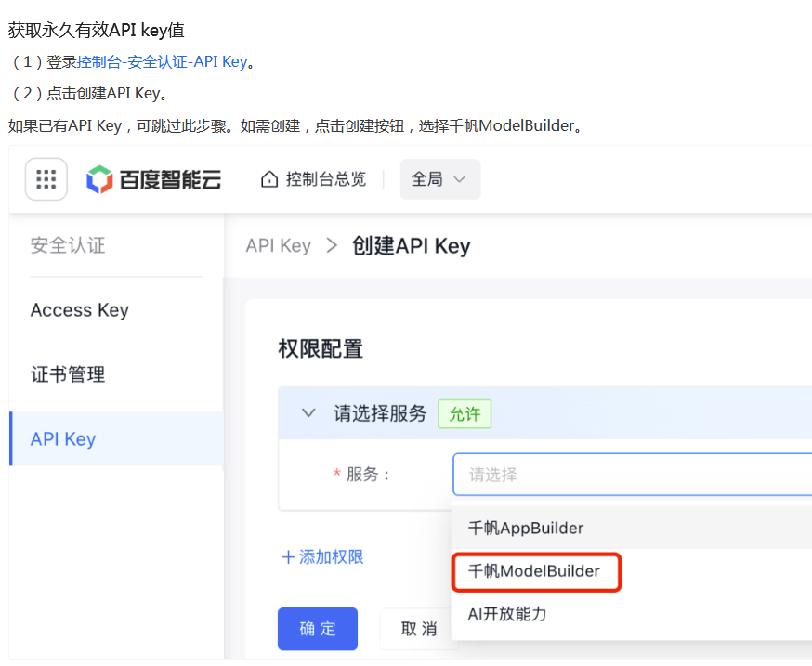Click the 取消 cancel button
The width and height of the screenshot is (812, 666).
[x=418, y=629]
